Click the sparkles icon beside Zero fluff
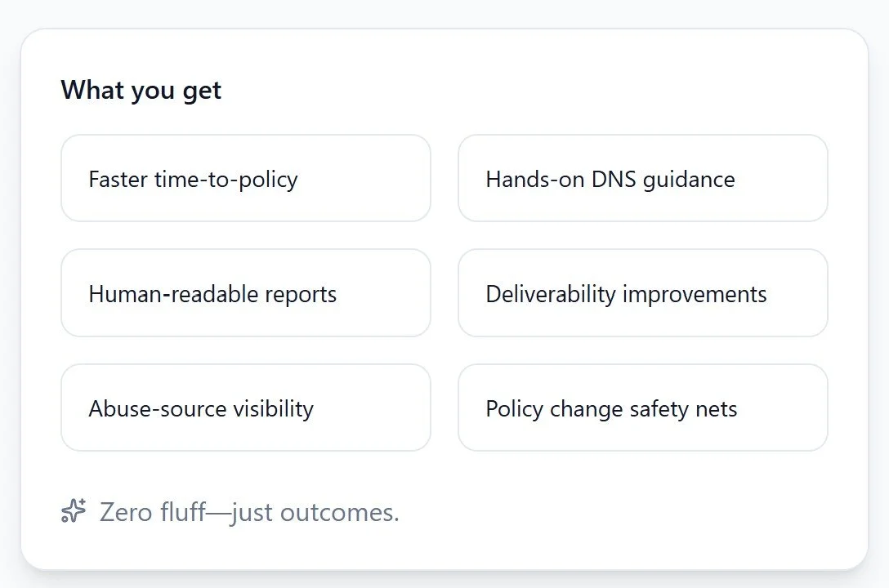 (74, 512)
